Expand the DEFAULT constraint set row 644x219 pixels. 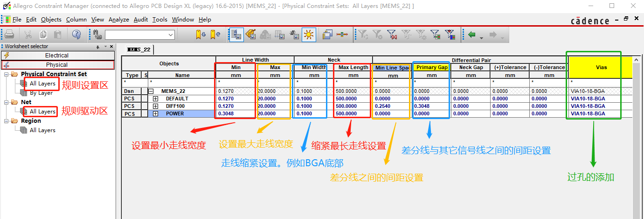coord(156,99)
